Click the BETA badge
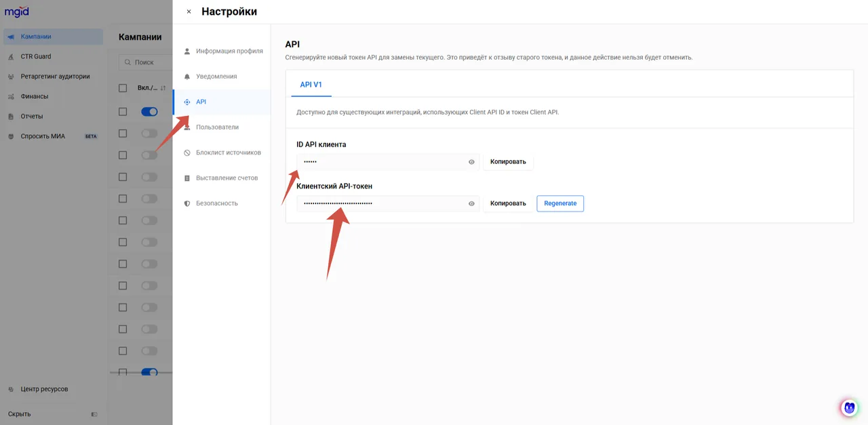The height and width of the screenshot is (425, 868). pyautogui.click(x=91, y=136)
